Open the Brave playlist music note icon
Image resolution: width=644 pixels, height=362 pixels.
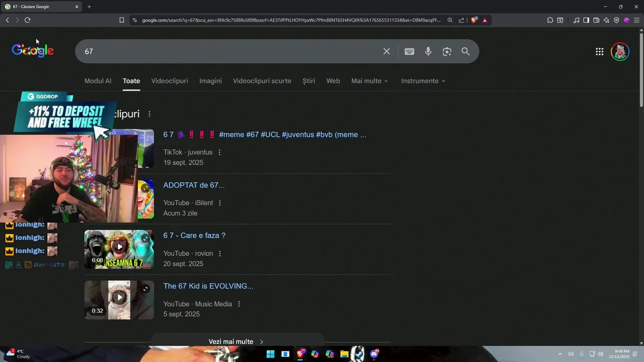[x=576, y=20]
